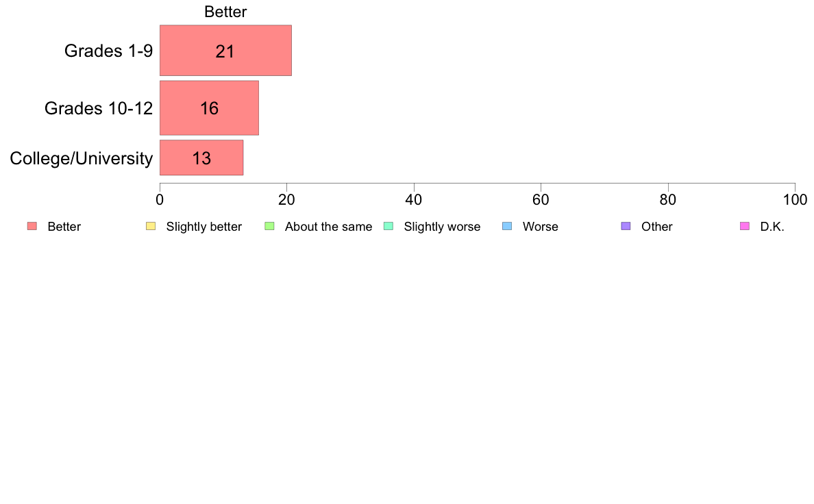Click the Grades 1-9 axis label

pyautogui.click(x=108, y=51)
